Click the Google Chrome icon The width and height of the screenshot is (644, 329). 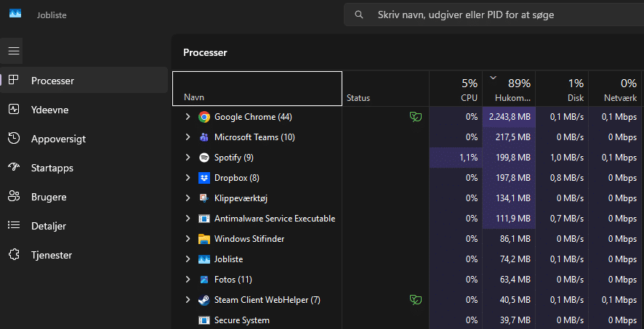pyautogui.click(x=204, y=117)
